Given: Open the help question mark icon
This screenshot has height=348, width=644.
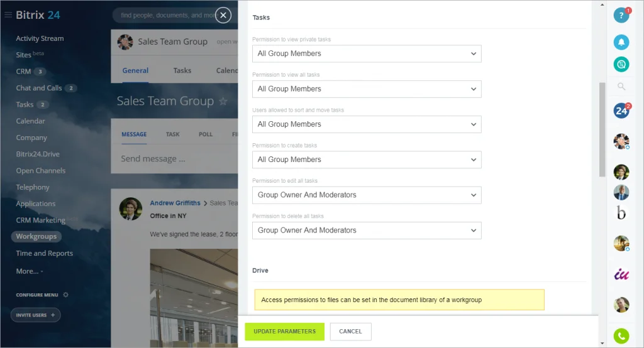Looking at the screenshot, I should pyautogui.click(x=621, y=16).
